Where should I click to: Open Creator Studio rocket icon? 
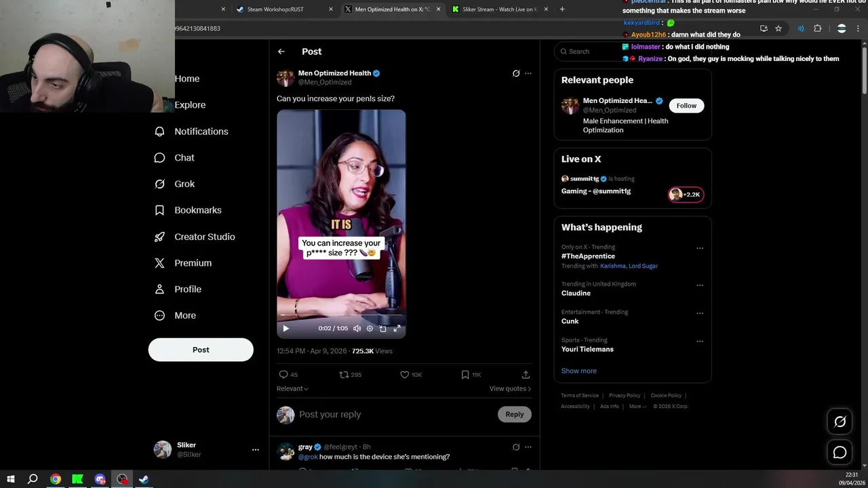pos(160,237)
